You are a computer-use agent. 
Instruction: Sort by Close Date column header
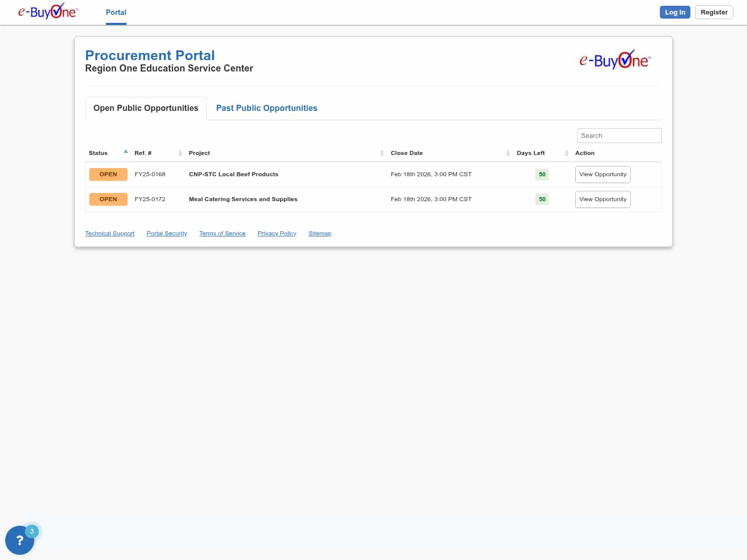(x=407, y=153)
